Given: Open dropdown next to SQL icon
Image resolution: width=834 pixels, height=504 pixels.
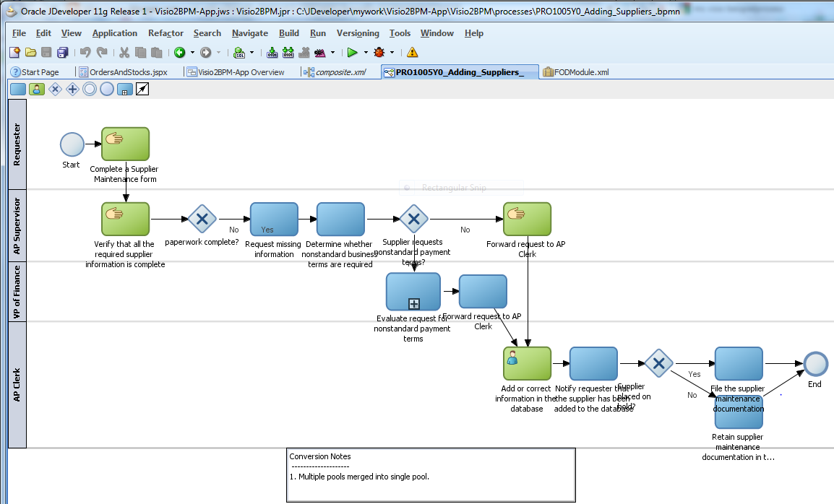Looking at the screenshot, I should point(252,52).
